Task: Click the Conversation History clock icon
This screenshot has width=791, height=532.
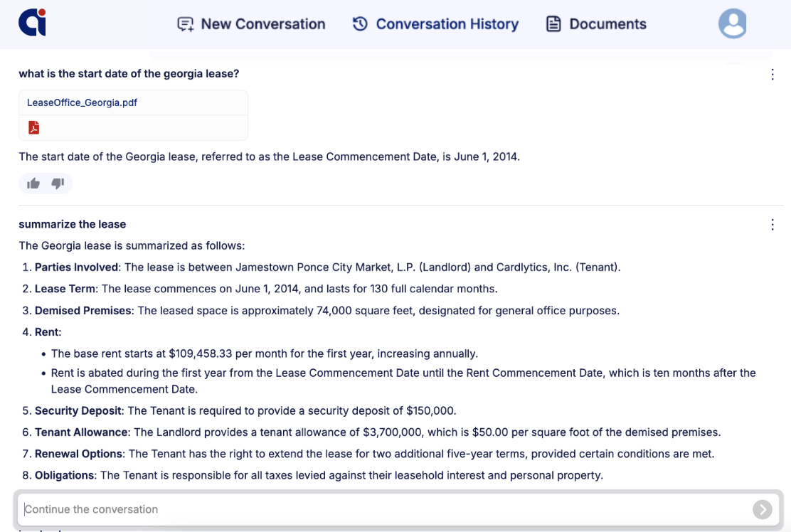Action: click(360, 24)
